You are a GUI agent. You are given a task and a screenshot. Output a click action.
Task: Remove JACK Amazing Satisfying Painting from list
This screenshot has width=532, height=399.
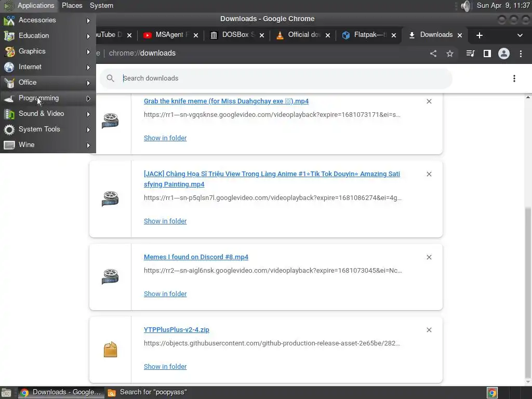(429, 174)
